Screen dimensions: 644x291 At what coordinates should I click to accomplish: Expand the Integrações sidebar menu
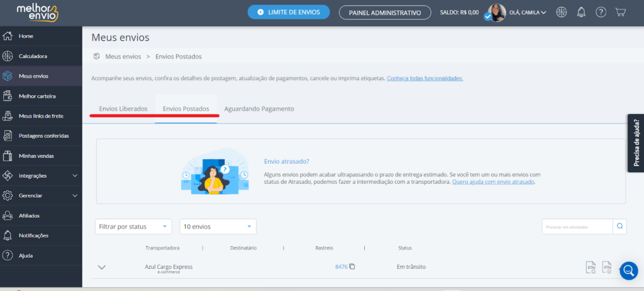(x=41, y=176)
